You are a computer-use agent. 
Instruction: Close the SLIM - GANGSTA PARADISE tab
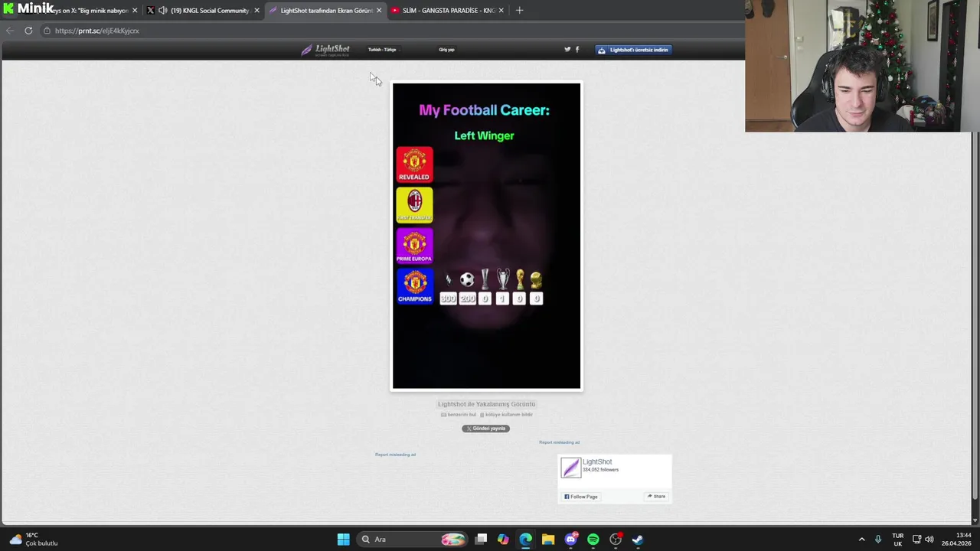click(x=501, y=11)
